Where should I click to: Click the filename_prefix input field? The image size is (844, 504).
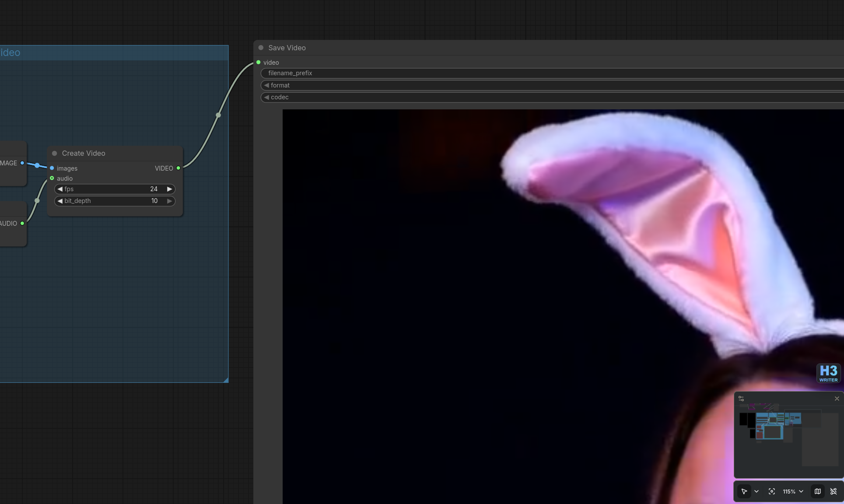[552, 73]
